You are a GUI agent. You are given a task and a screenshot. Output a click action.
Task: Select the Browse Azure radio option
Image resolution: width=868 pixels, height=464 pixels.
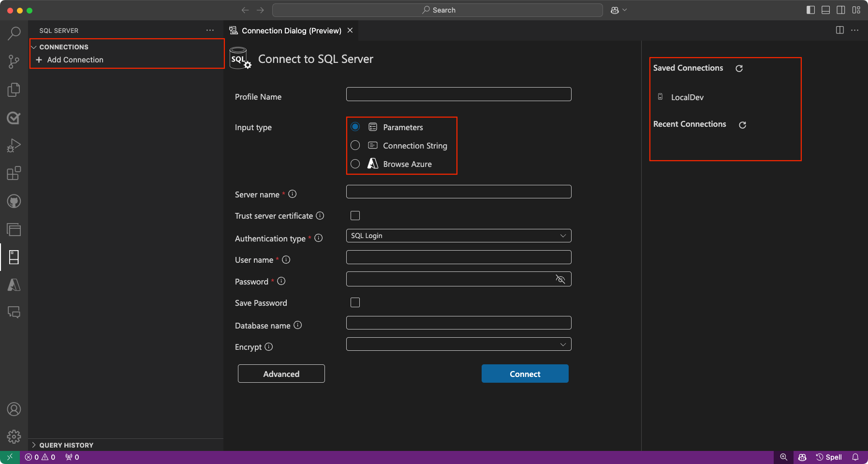tap(355, 164)
